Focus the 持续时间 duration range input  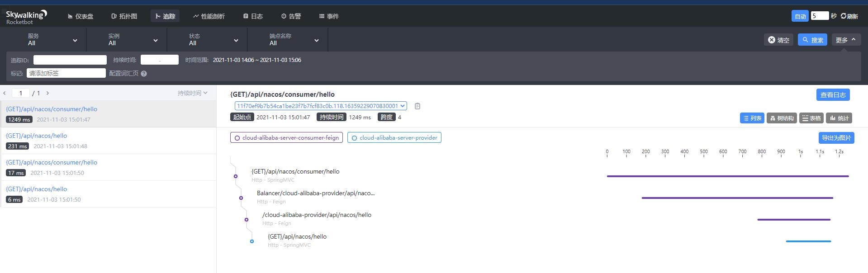point(160,60)
